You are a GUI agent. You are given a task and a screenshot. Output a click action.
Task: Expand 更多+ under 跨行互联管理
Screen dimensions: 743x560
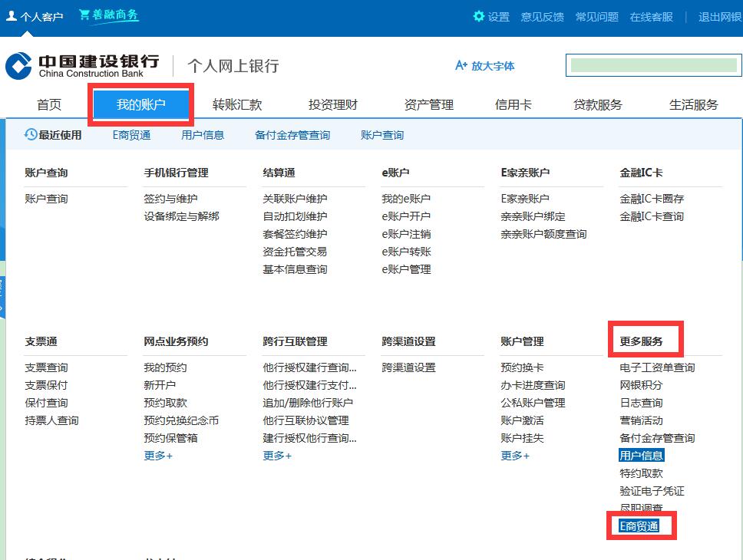[x=277, y=456]
